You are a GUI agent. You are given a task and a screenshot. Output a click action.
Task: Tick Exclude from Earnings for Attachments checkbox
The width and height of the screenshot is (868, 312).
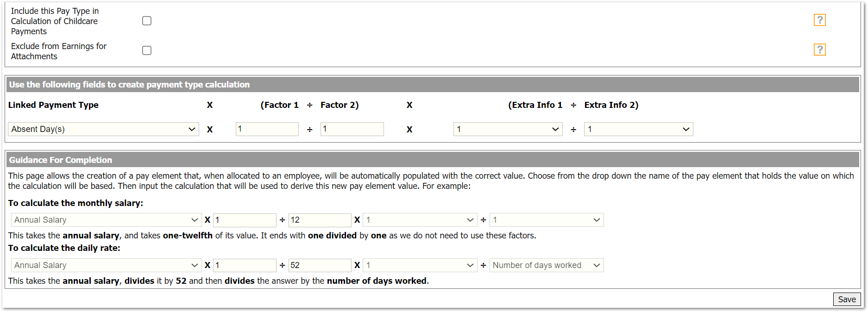pyautogui.click(x=147, y=50)
